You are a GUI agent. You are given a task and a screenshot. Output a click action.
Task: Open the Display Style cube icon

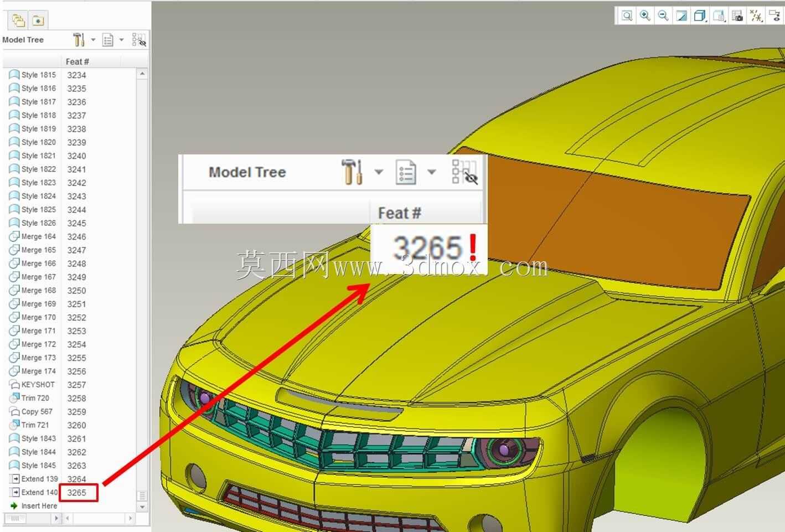tap(700, 16)
